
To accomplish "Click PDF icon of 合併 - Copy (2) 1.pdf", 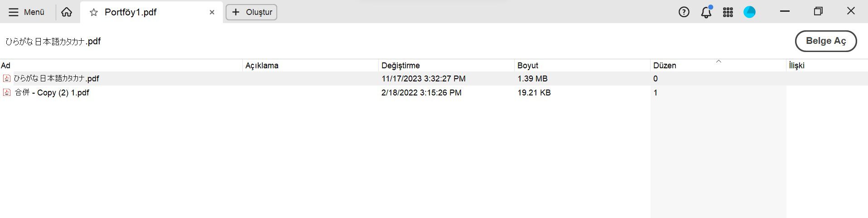I will pyautogui.click(x=7, y=93).
